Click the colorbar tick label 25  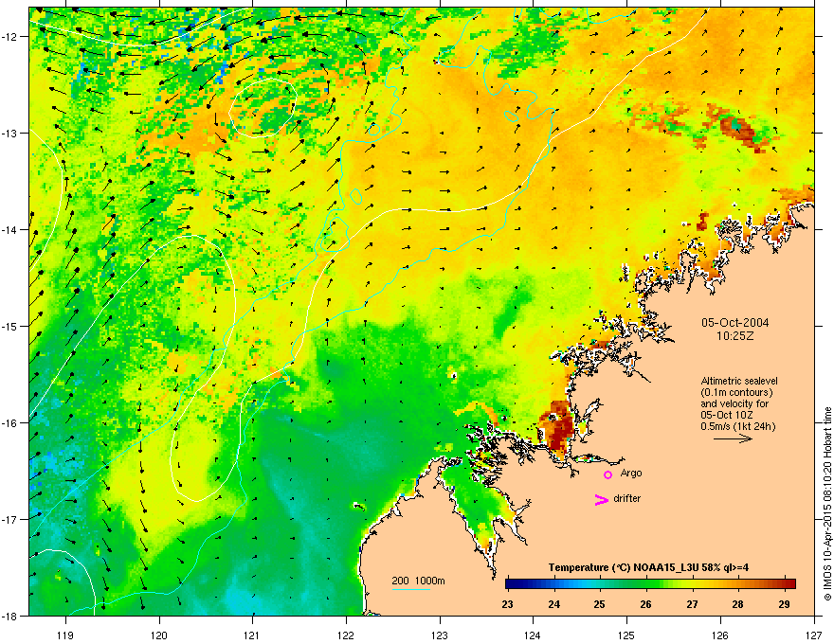pos(599,604)
